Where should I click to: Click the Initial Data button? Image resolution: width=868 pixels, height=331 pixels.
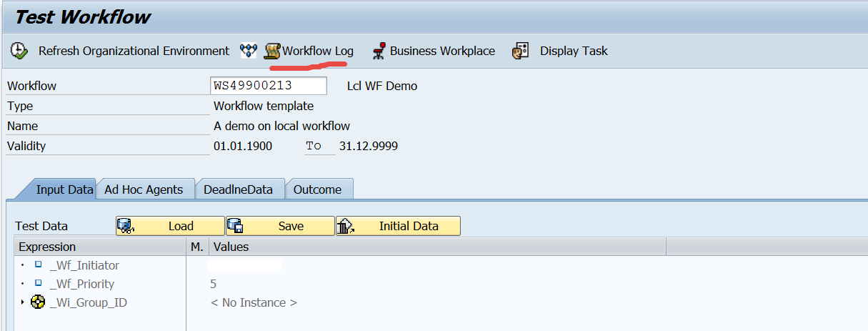[x=398, y=226]
